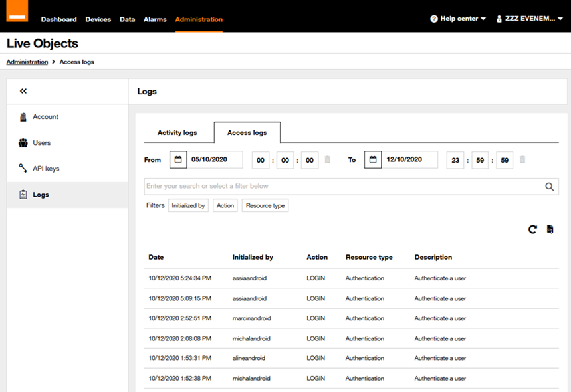Open the Data menu
Viewport: 571px width, 392px height.
pos(127,19)
